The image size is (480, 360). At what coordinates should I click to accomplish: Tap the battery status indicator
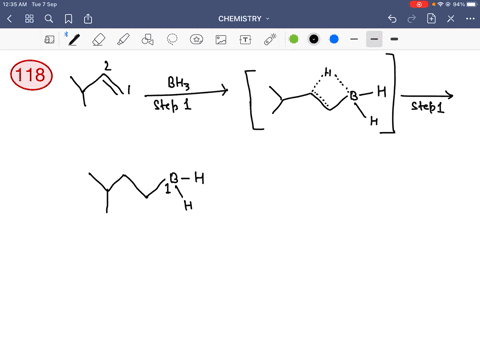[472, 4]
